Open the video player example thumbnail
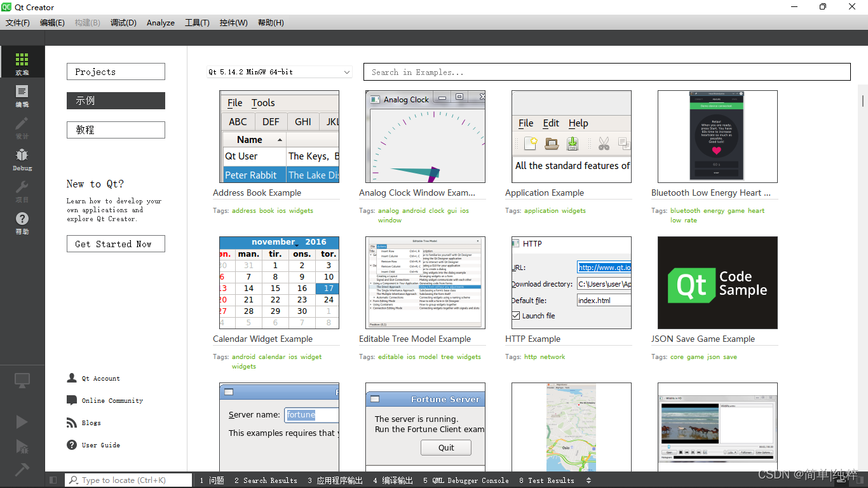The image size is (868, 488). click(718, 427)
